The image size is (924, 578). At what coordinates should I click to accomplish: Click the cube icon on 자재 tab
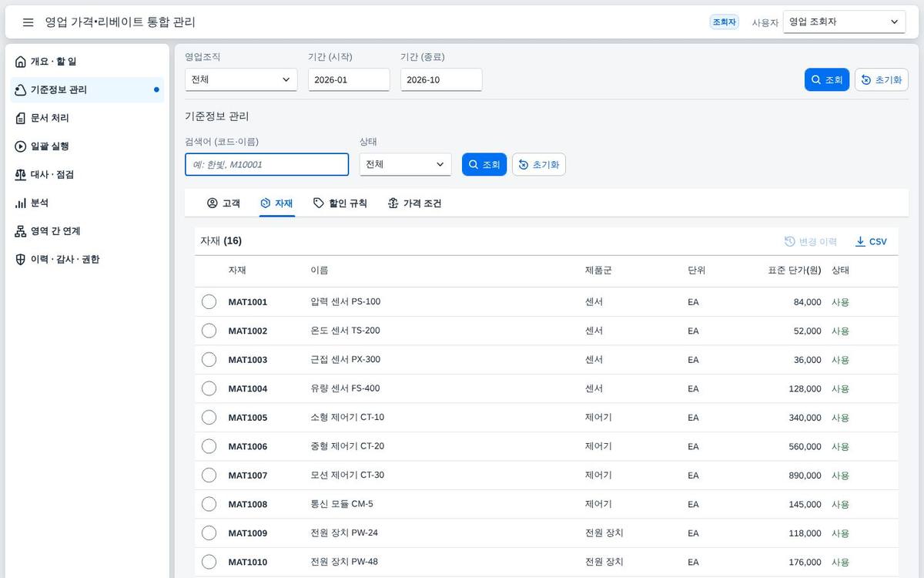click(x=266, y=203)
